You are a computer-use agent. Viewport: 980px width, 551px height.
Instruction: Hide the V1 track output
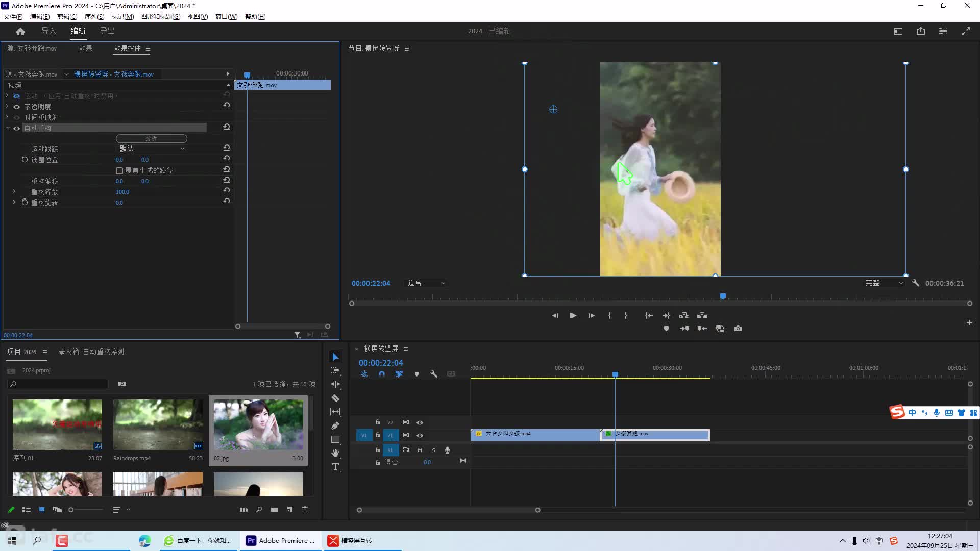point(420,435)
